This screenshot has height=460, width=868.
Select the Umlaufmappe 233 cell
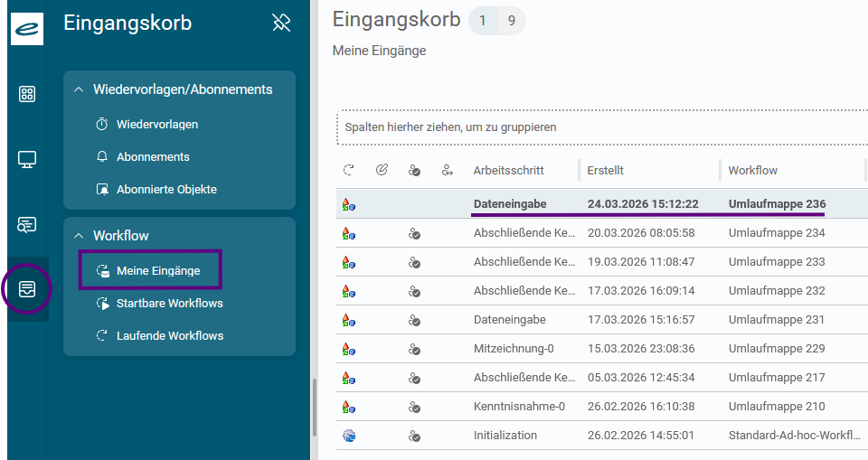tap(777, 262)
